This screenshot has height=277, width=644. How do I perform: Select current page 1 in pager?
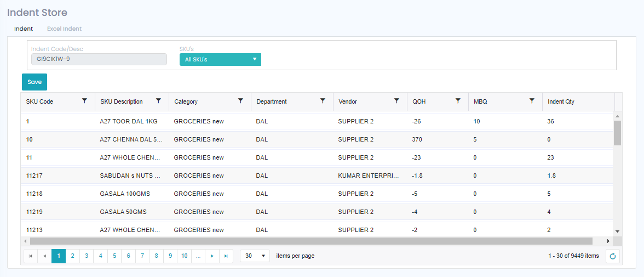(x=59, y=256)
